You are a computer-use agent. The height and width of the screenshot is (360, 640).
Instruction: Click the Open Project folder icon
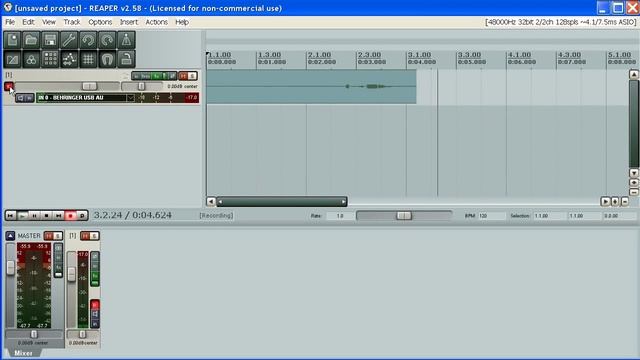(x=31, y=40)
